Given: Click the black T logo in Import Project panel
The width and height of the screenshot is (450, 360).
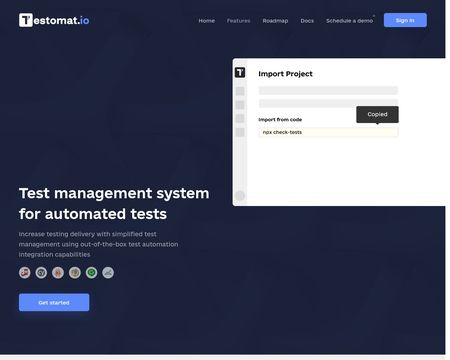Looking at the screenshot, I should [x=240, y=72].
